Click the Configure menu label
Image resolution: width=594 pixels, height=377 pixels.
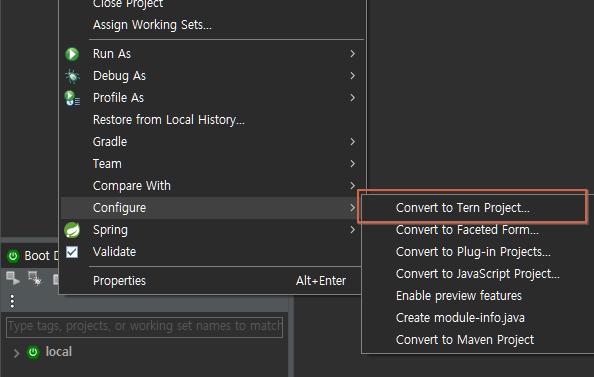point(119,208)
